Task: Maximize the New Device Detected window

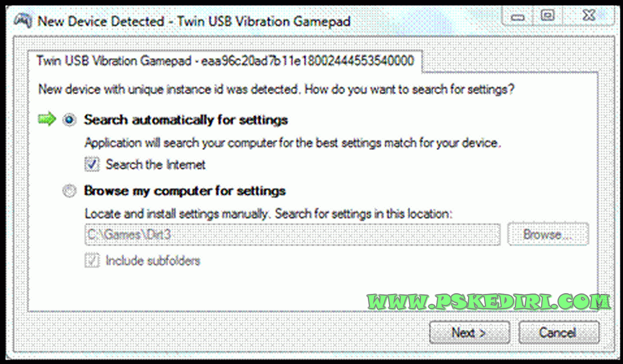Action: (x=547, y=16)
